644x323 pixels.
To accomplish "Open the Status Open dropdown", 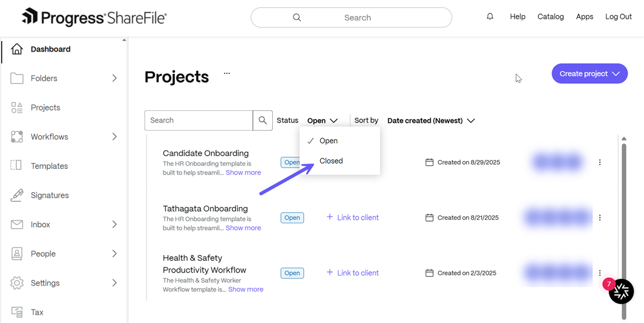I will coord(323,121).
